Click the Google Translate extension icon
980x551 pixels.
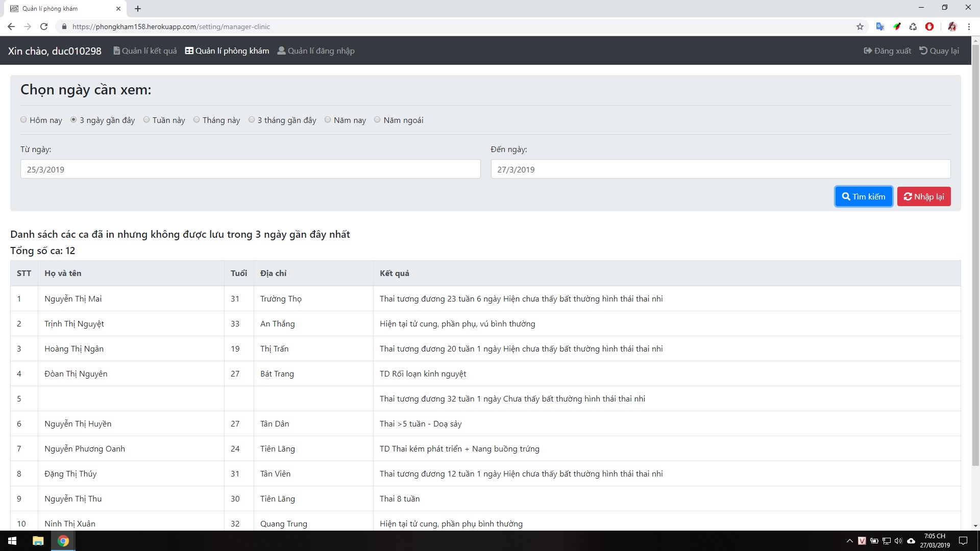pyautogui.click(x=880, y=27)
